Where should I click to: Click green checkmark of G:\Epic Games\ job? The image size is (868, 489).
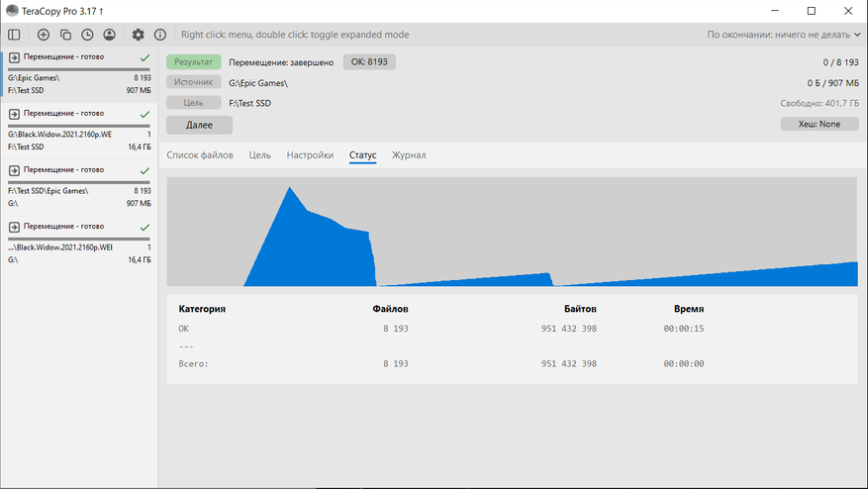tap(145, 57)
